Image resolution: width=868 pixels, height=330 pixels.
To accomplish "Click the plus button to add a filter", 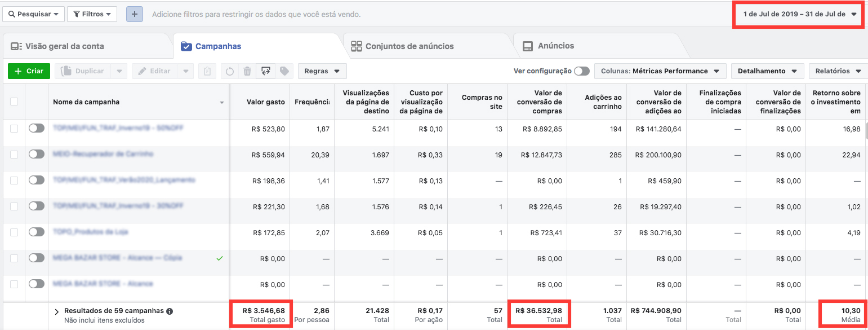I will [x=134, y=14].
